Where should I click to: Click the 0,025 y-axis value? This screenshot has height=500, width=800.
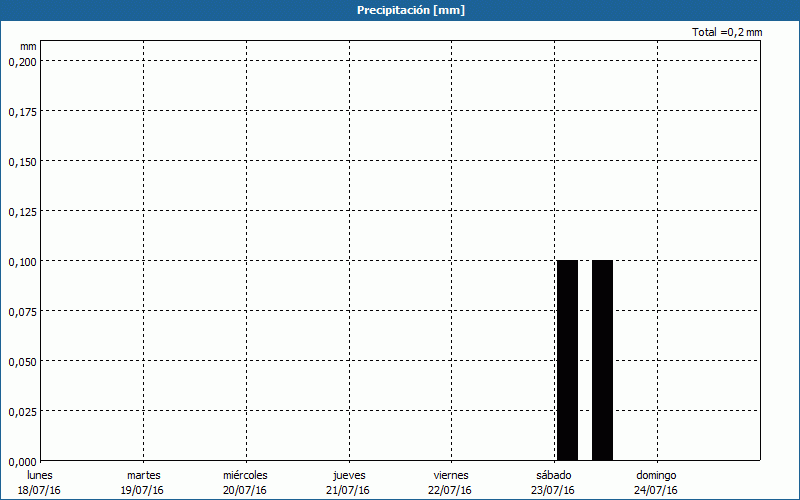pyautogui.click(x=22, y=411)
